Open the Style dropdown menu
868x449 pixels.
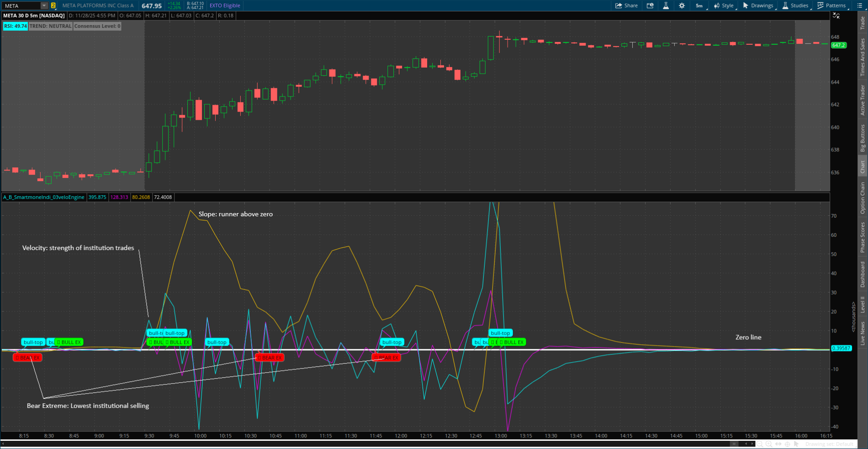pos(724,5)
